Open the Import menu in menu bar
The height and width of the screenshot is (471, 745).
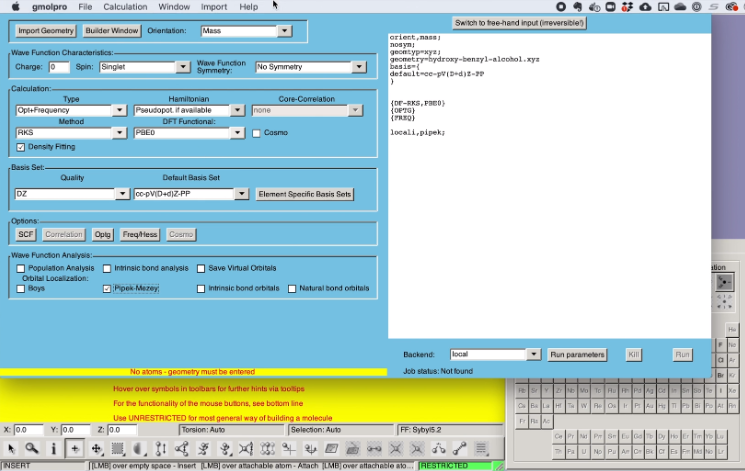[x=213, y=7]
